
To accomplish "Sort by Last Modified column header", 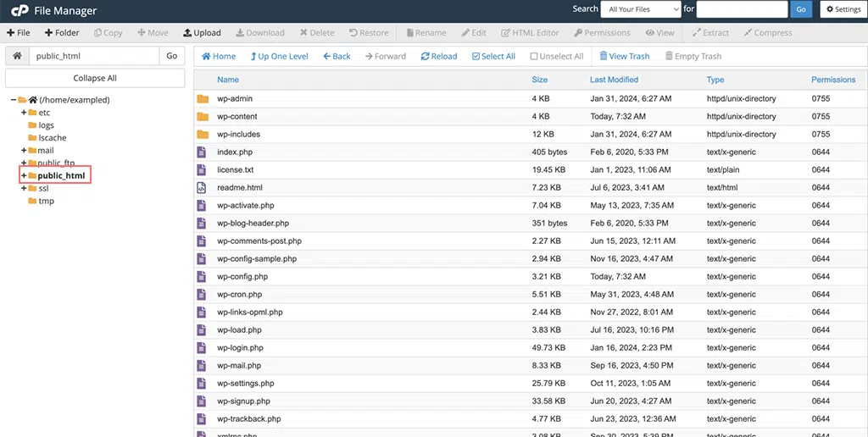I will click(x=614, y=80).
